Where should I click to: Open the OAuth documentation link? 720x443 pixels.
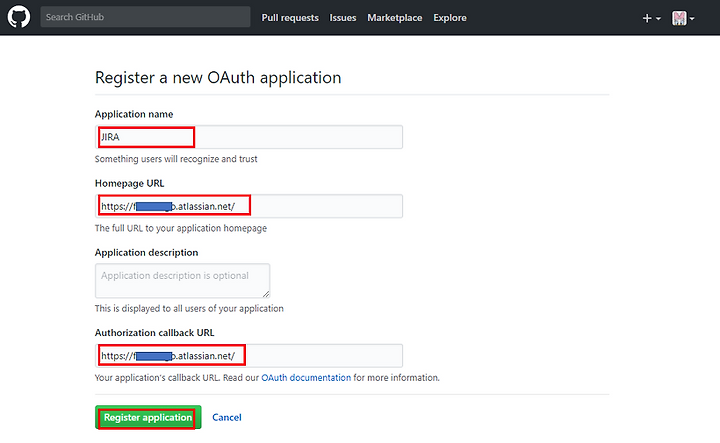pos(306,378)
